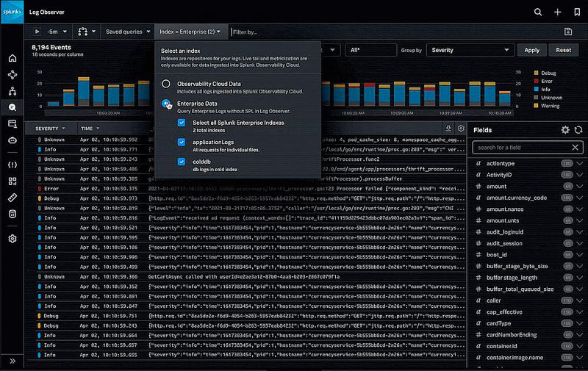Click the Apply button
This screenshot has height=371, width=588.
[x=531, y=50]
